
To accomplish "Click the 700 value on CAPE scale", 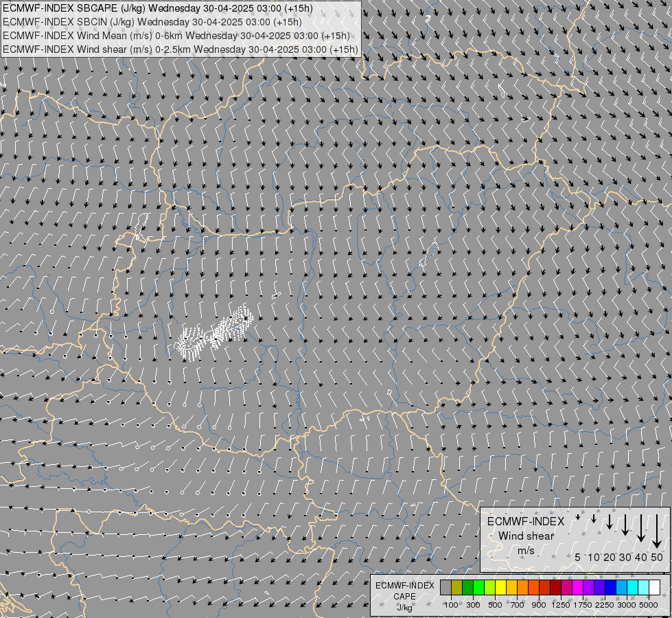I will point(518,605).
